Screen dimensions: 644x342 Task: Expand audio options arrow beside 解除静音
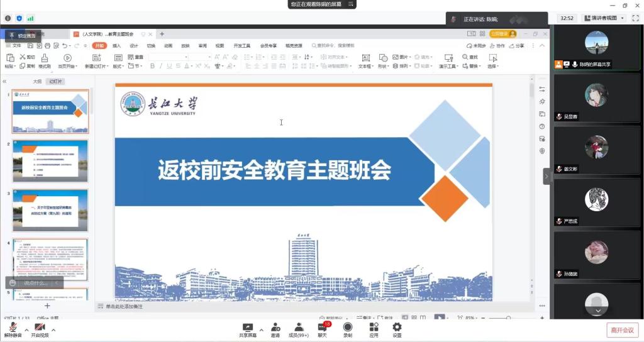click(26, 329)
